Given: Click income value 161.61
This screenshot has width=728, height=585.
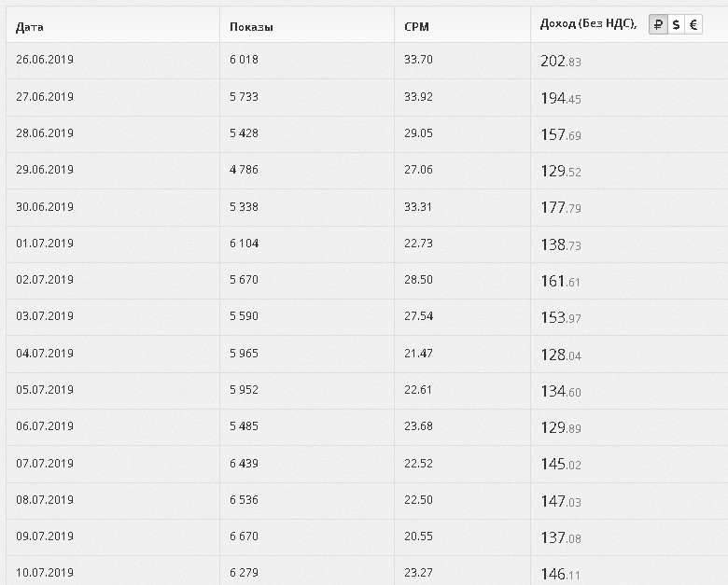Looking at the screenshot, I should click(561, 281).
